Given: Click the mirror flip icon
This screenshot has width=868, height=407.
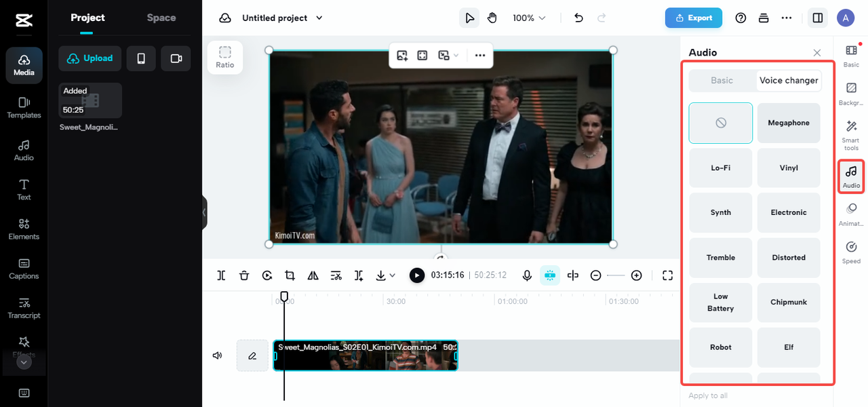Looking at the screenshot, I should click(x=313, y=275).
